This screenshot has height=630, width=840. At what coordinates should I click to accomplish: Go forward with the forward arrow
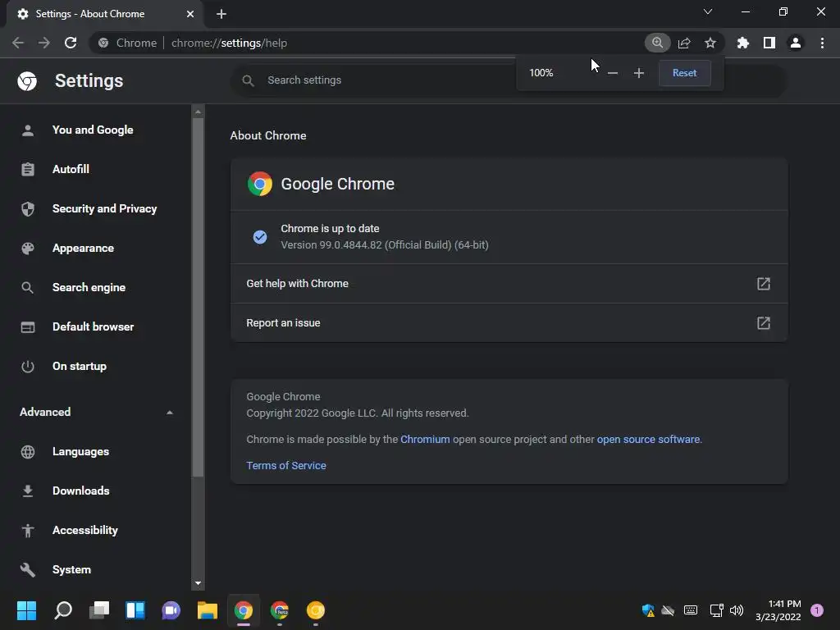(x=44, y=43)
